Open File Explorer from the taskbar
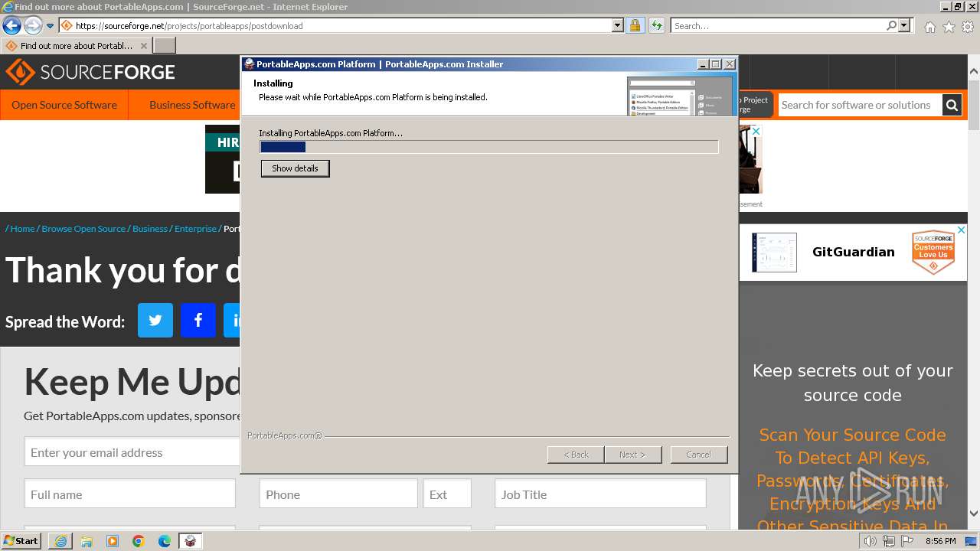Image resolution: width=980 pixels, height=551 pixels. pos(87,541)
